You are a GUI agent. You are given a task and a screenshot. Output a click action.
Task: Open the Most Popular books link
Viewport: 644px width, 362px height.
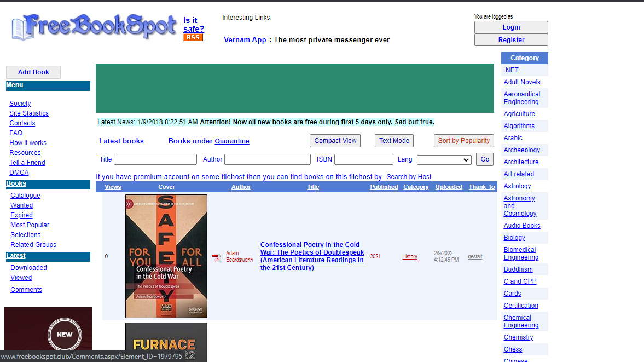[x=30, y=225]
